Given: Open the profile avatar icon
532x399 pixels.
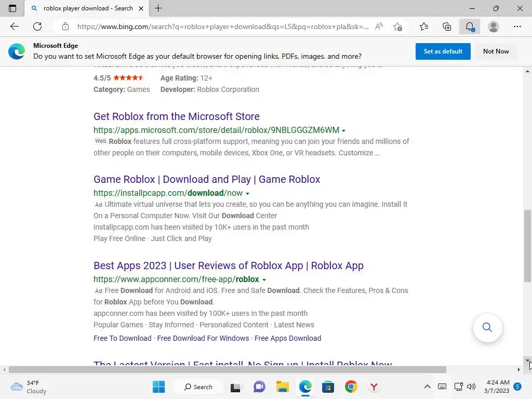Looking at the screenshot, I should pos(494,26).
